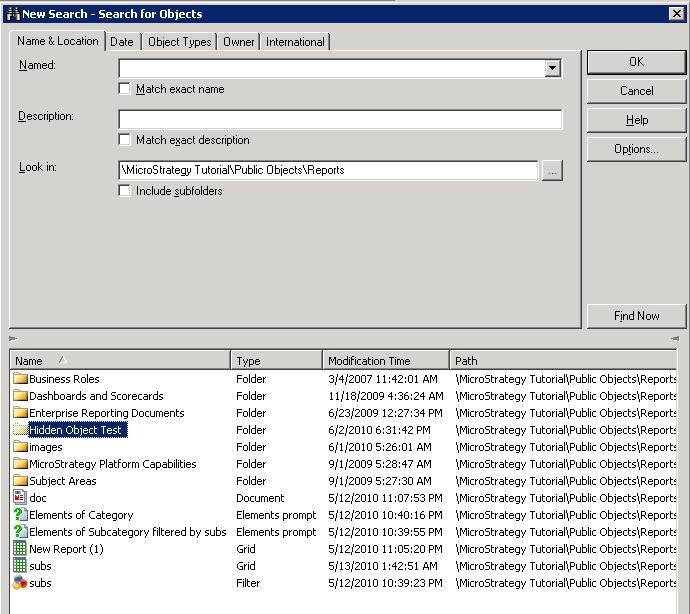690x614 pixels.
Task: Switch to the Object Types tab
Action: pyautogui.click(x=180, y=42)
